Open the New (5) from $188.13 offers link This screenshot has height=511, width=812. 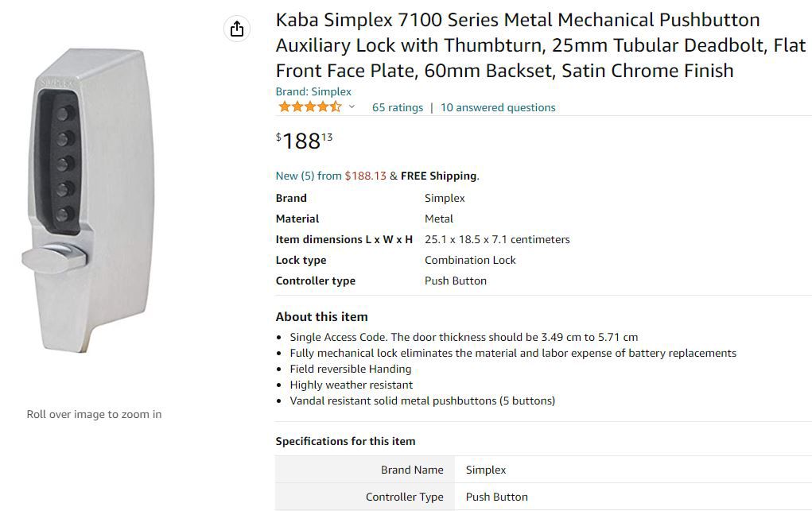tap(330, 176)
